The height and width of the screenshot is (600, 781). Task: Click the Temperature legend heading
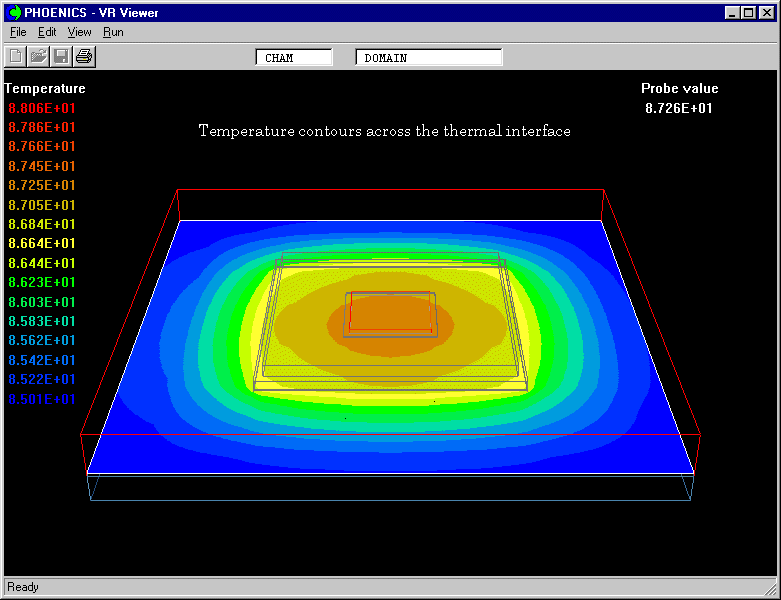[45, 88]
